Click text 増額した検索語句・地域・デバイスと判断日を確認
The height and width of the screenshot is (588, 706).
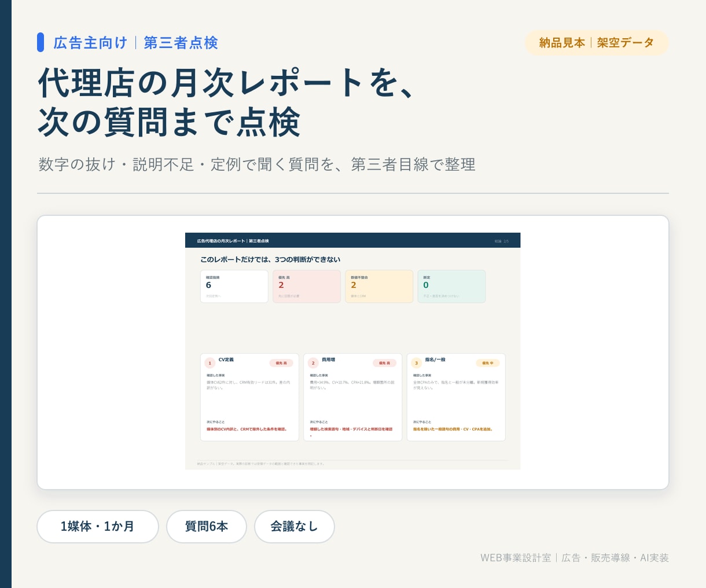[x=351, y=429]
